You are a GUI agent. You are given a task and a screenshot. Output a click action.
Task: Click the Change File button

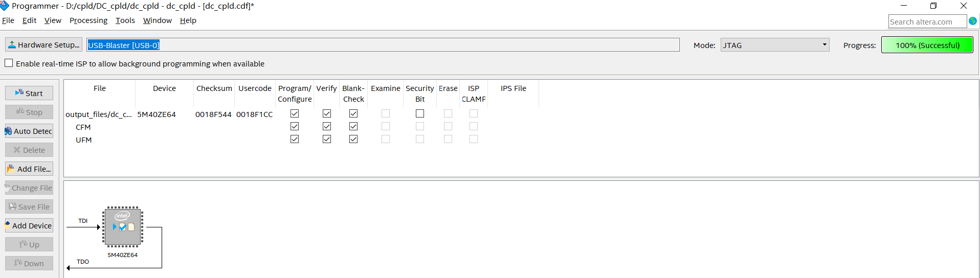29,188
